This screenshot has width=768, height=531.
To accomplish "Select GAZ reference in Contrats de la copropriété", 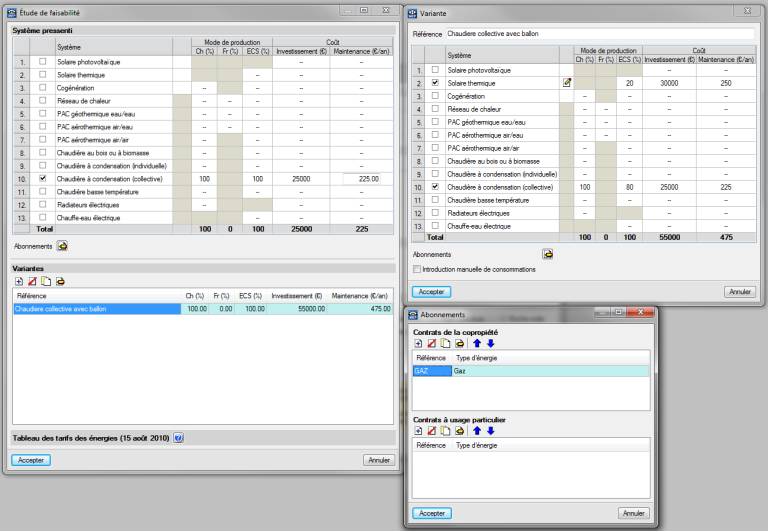I will click(432, 371).
